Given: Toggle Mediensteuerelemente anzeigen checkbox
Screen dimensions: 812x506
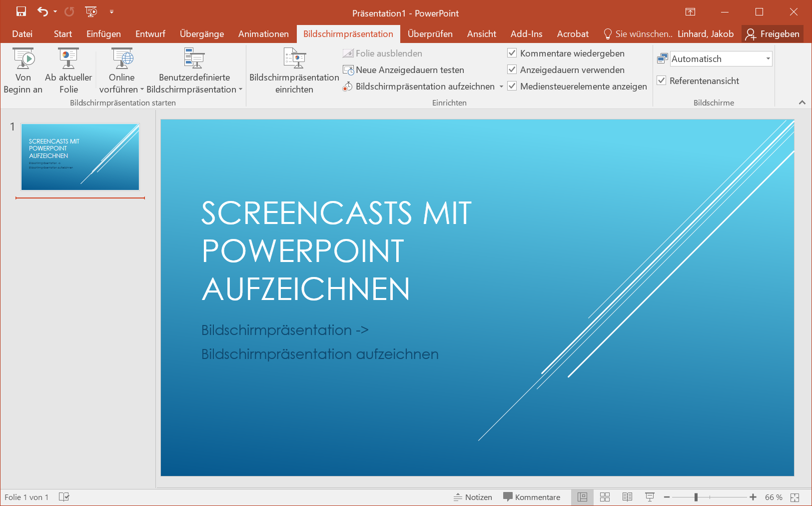Looking at the screenshot, I should pyautogui.click(x=512, y=86).
